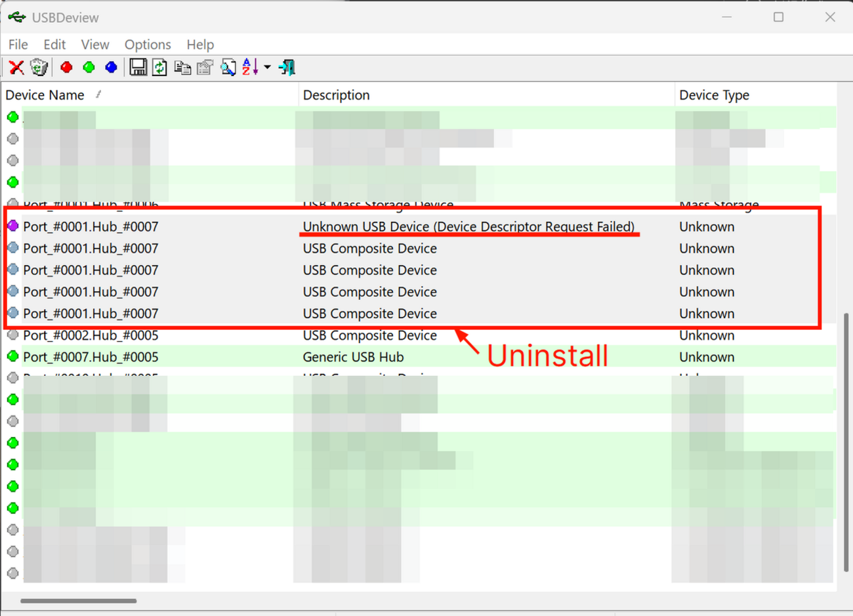Open the File menu
The width and height of the screenshot is (853, 616).
[x=18, y=45]
